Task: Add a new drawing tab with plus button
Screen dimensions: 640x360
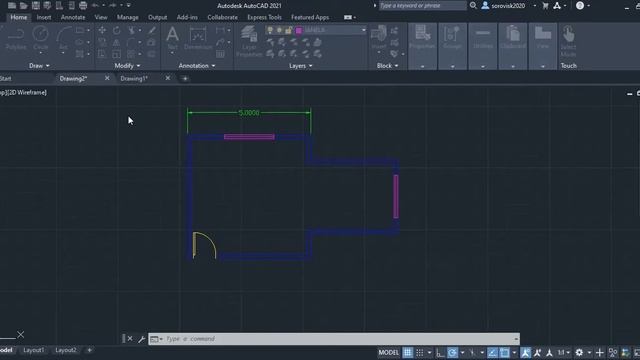Action: pyautogui.click(x=185, y=78)
